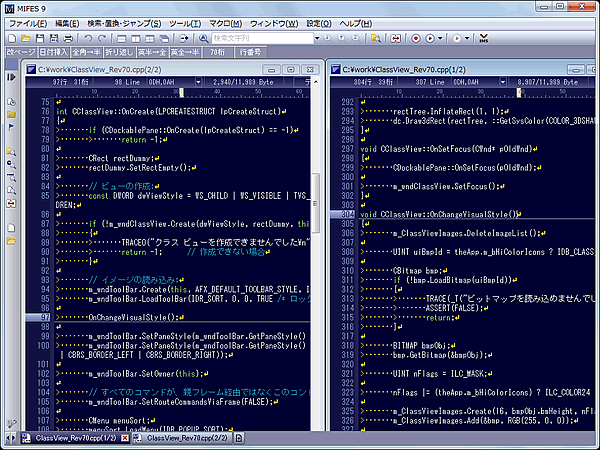Image resolution: width=600 pixels, height=450 pixels.
Task: Click the undo arrow icon in toolbar
Action: point(89,38)
